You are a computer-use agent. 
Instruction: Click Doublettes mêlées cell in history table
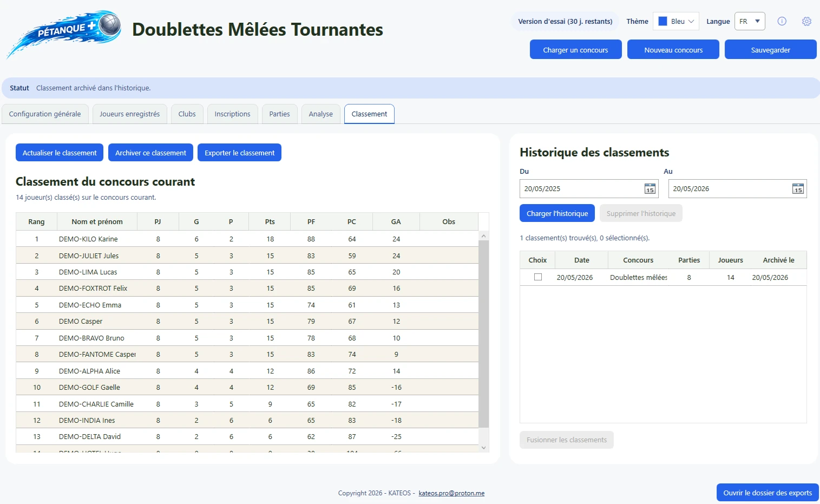639,277
